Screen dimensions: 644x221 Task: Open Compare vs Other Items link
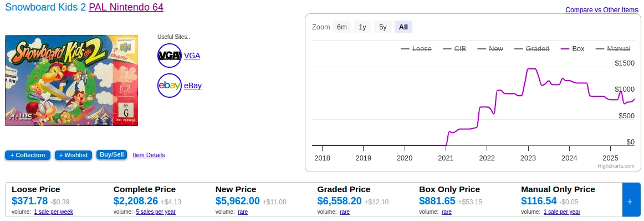coord(602,10)
